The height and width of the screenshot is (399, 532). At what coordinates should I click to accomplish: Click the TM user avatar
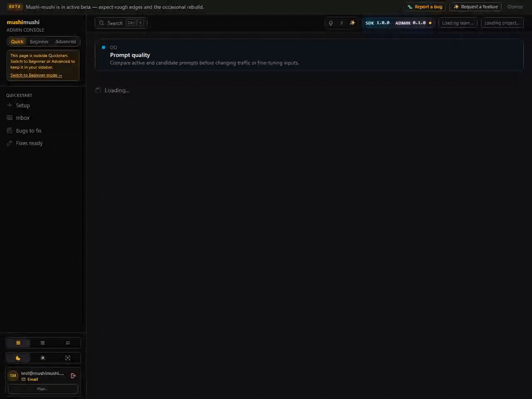click(13, 375)
